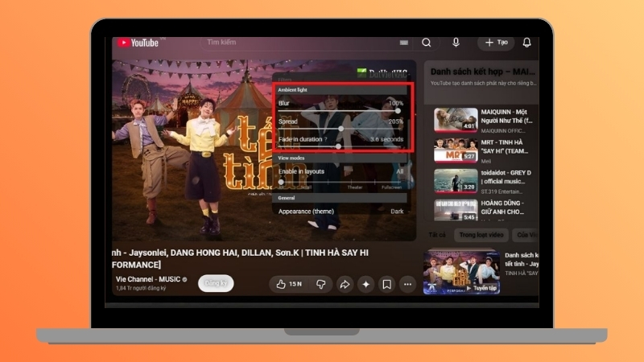This screenshot has width=644, height=362.
Task: Click the toidaidot - GREY D title text
Action: coord(506,177)
